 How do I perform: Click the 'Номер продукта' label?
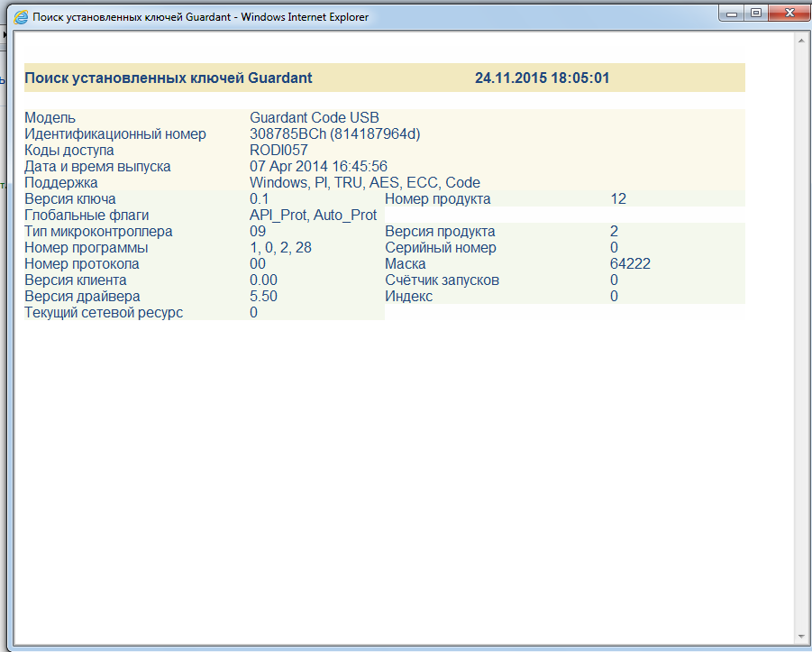pos(438,199)
